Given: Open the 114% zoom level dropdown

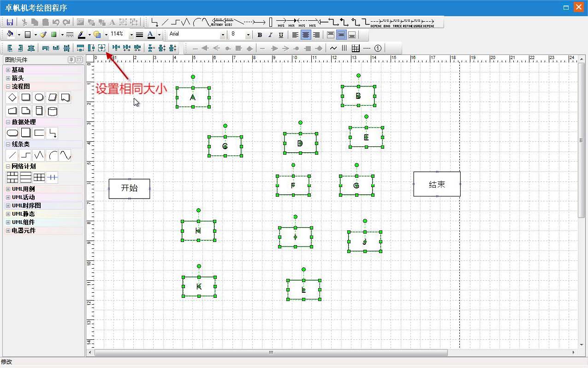Looking at the screenshot, I should (x=131, y=35).
